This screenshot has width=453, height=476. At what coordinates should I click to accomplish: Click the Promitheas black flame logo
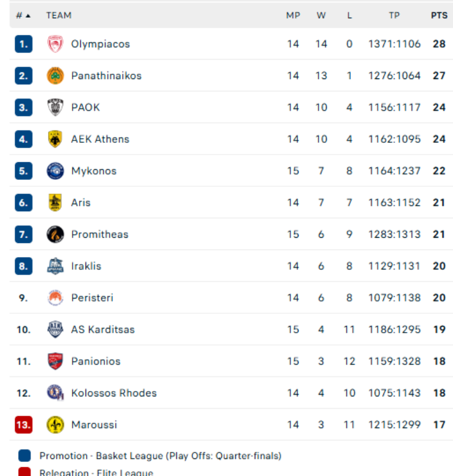(55, 234)
